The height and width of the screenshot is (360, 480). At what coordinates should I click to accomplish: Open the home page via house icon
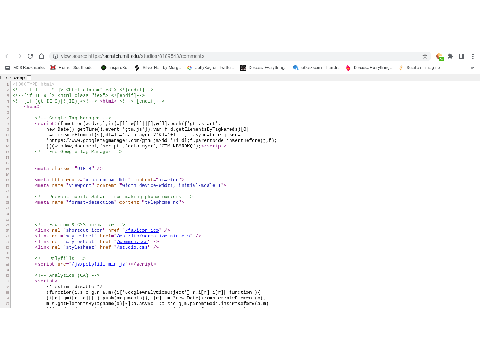(x=41, y=56)
